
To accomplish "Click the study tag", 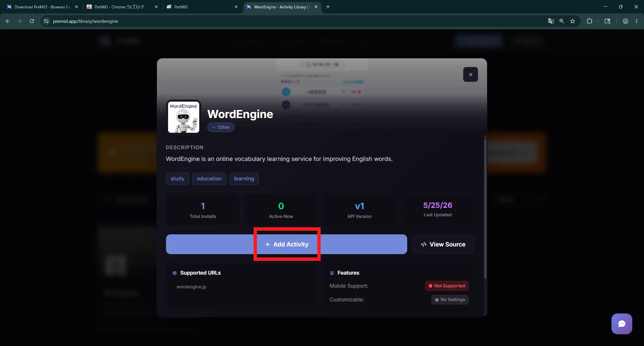I will point(177,179).
